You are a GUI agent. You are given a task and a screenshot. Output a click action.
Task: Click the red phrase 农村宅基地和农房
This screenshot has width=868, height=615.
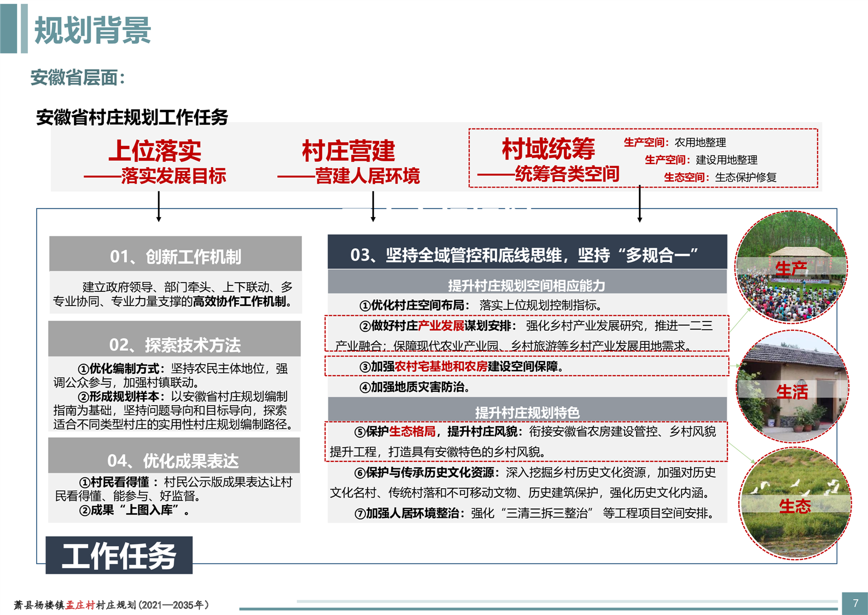coord(441,366)
